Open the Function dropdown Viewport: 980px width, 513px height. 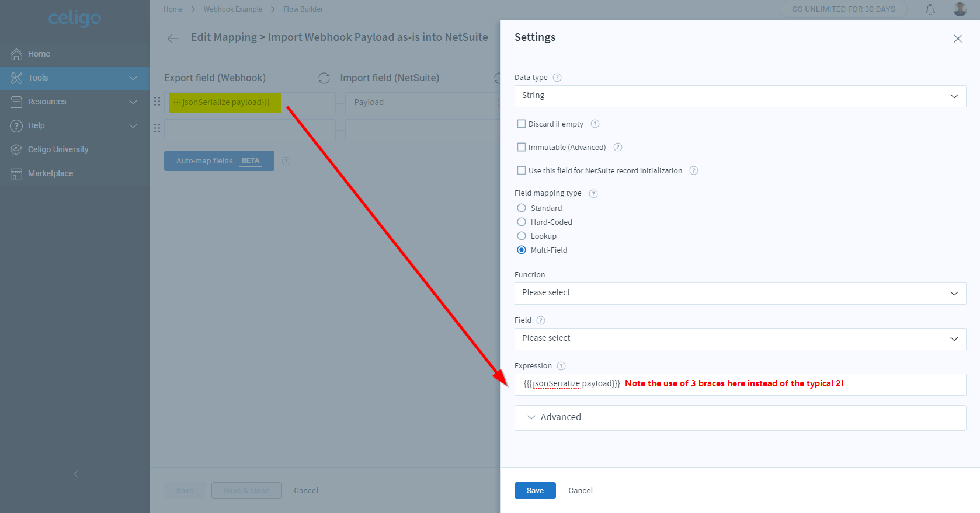[x=740, y=294]
